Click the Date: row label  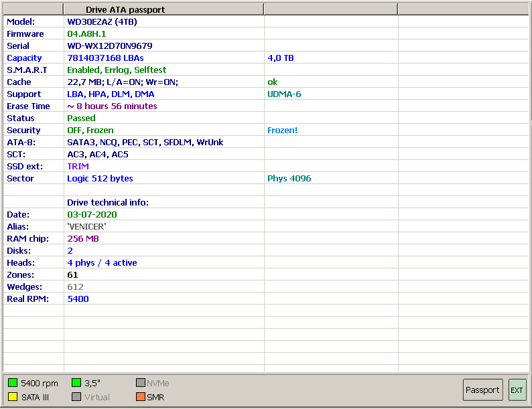pos(18,214)
